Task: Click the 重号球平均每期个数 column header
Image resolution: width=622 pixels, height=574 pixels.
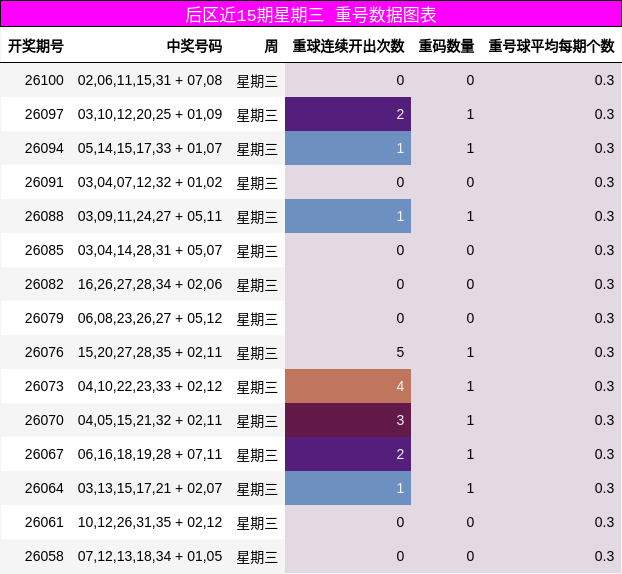Action: (551, 46)
